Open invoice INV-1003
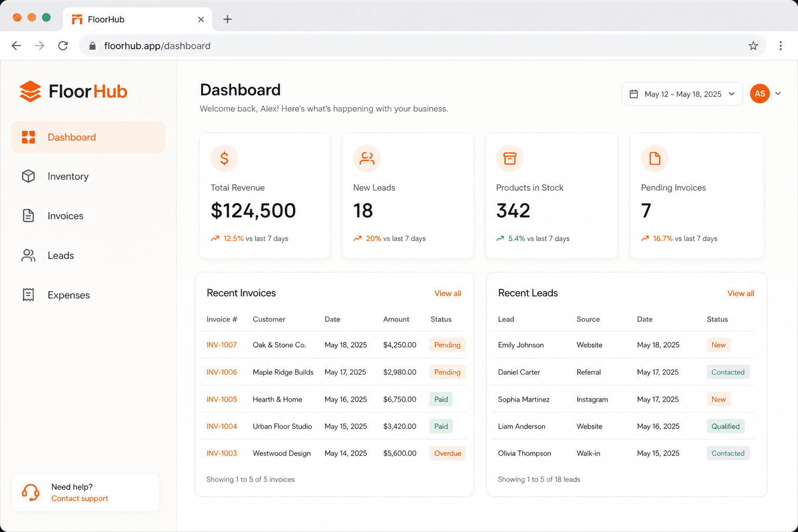 pos(222,453)
